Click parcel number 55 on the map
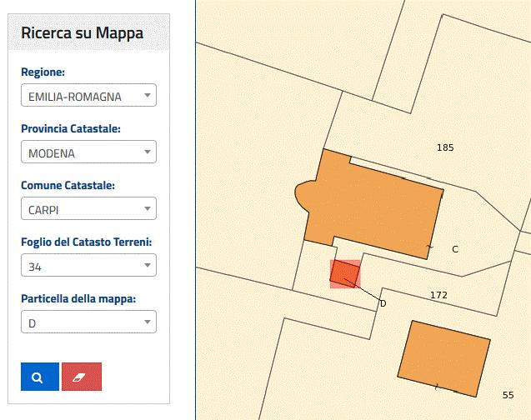Viewport: 531px width, 420px height. pyautogui.click(x=508, y=395)
